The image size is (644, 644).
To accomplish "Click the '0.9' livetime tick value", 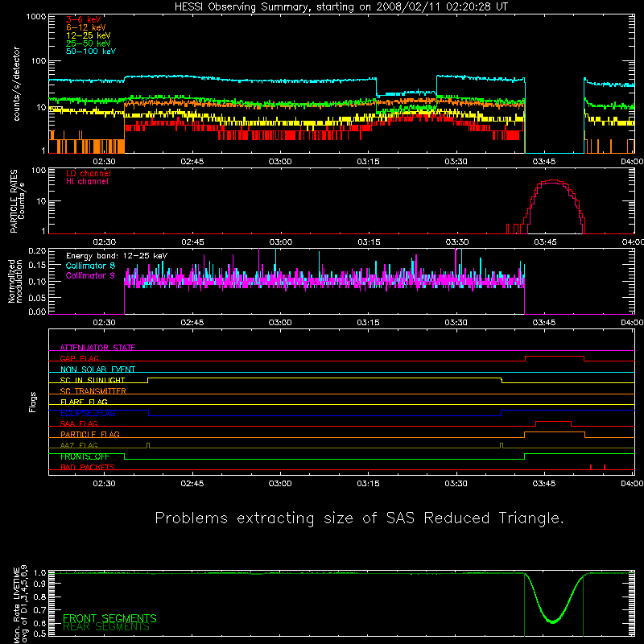I will click(x=40, y=584).
